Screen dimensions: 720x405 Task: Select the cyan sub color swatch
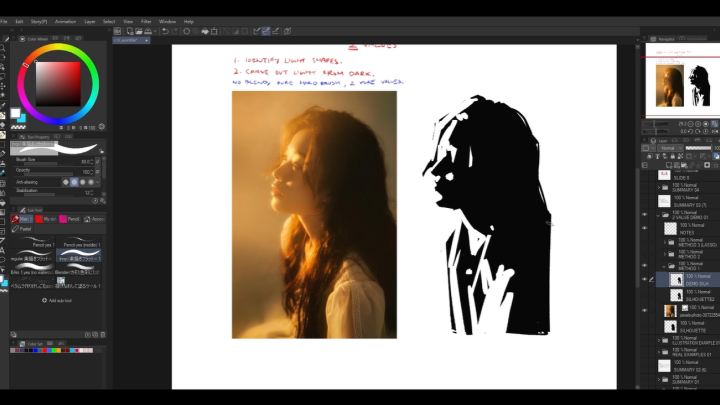pyautogui.click(x=22, y=119)
